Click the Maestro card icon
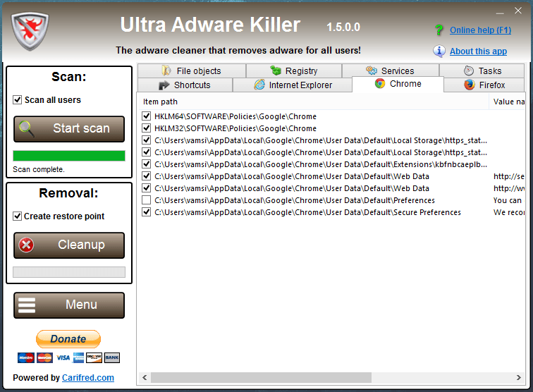The image size is (533, 392). (26, 357)
